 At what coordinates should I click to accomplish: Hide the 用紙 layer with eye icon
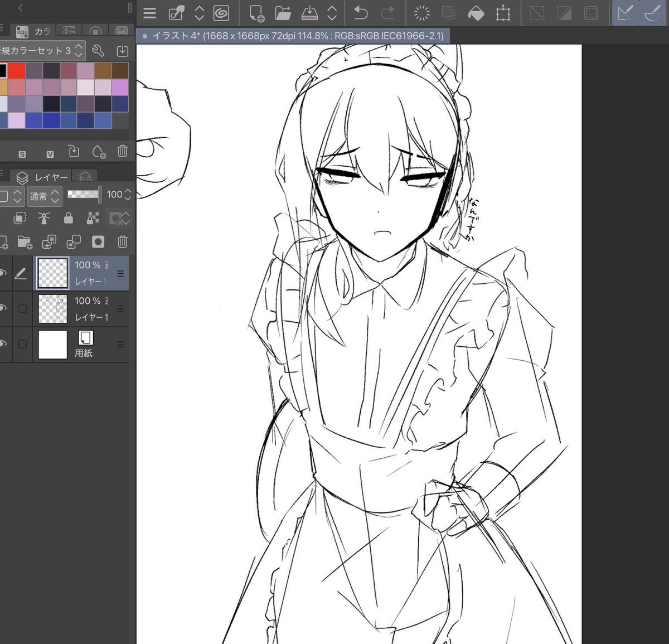click(x=3, y=344)
